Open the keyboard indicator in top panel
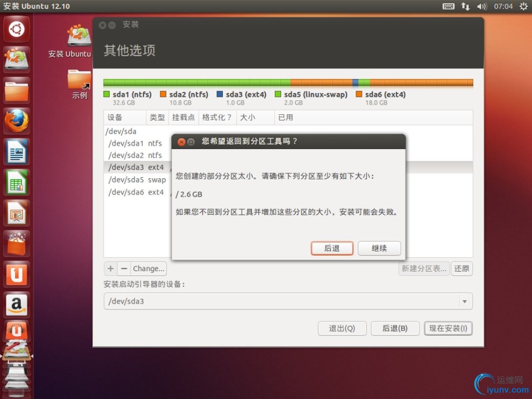532x399 pixels. 448,6
